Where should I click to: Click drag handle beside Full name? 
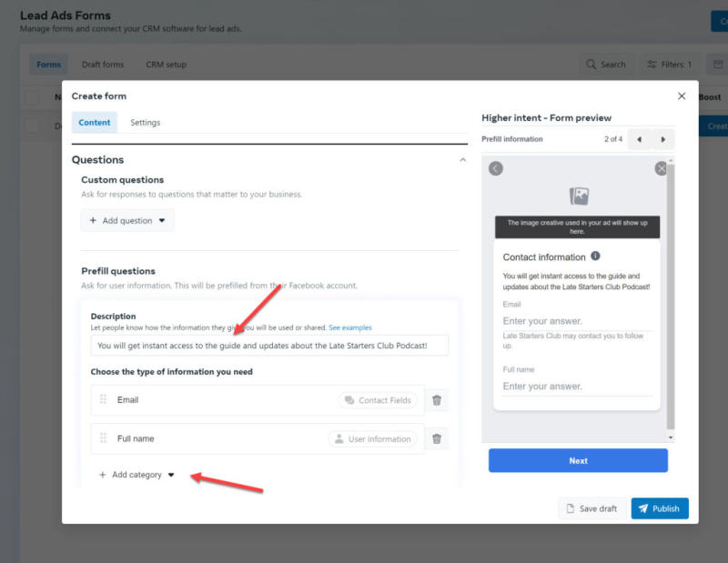(103, 438)
